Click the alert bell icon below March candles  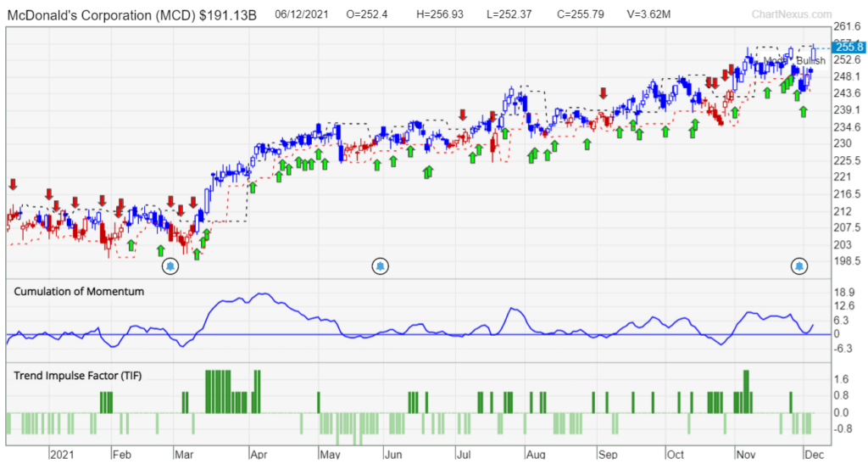(x=170, y=266)
